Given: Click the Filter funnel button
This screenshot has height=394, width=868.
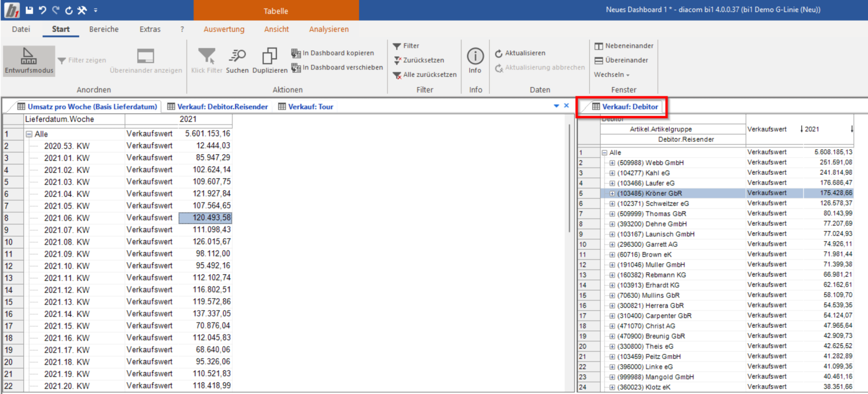Looking at the screenshot, I should point(406,46).
